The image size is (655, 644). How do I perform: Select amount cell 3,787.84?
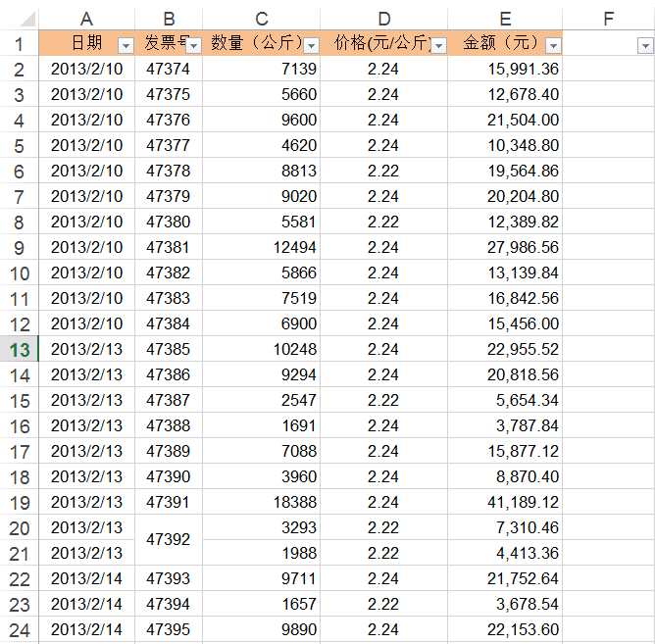505,425
